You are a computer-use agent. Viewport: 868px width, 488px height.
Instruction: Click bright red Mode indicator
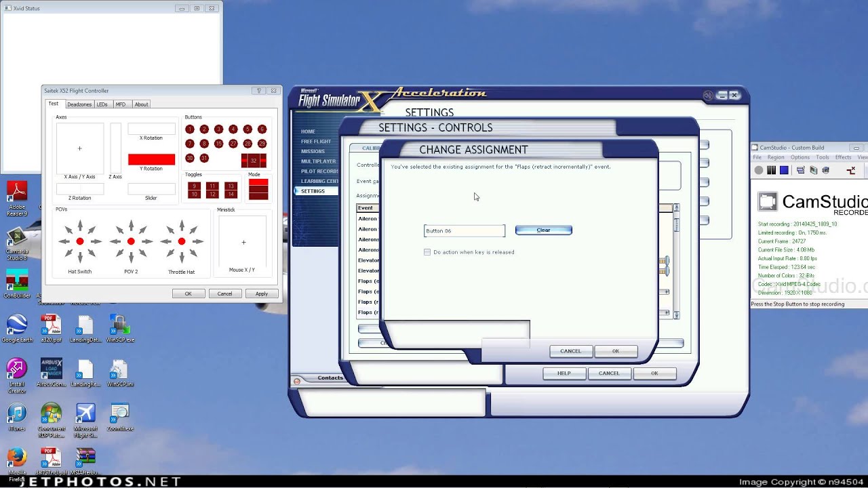click(258, 182)
